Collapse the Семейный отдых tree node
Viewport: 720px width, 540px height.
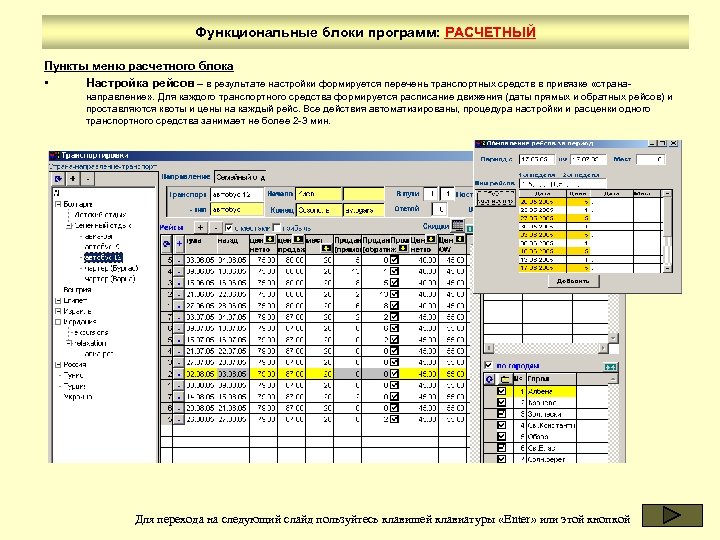[69, 225]
